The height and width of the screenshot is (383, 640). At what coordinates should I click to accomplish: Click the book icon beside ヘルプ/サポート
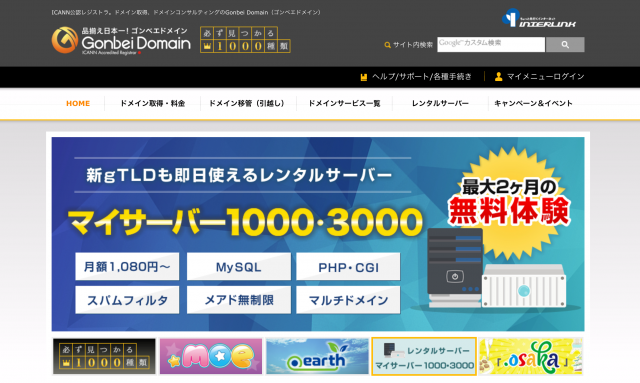tap(364, 77)
